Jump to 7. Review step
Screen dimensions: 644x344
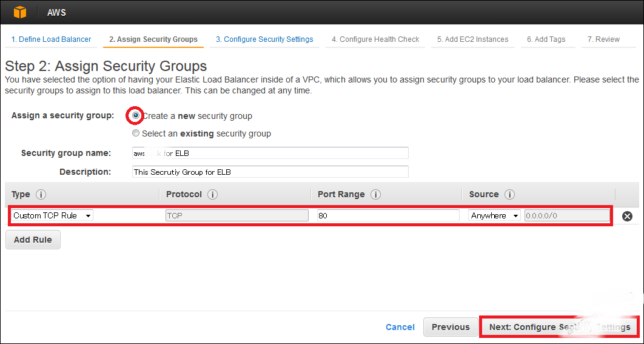pyautogui.click(x=603, y=39)
